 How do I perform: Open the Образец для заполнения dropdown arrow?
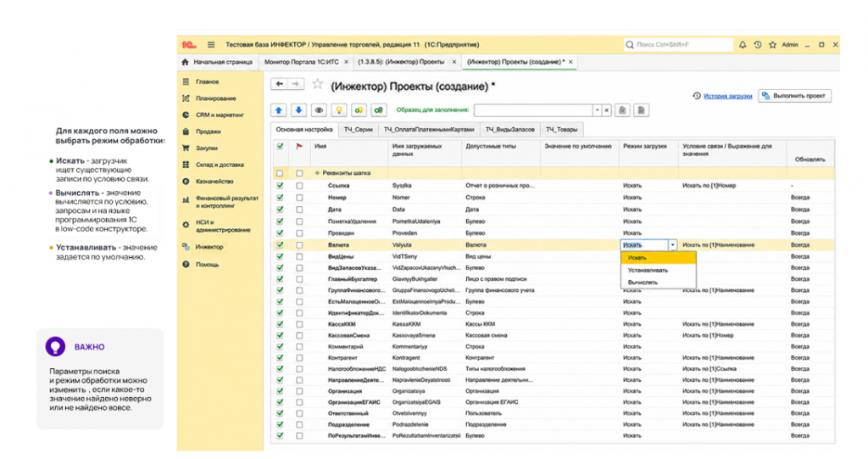[x=597, y=110]
